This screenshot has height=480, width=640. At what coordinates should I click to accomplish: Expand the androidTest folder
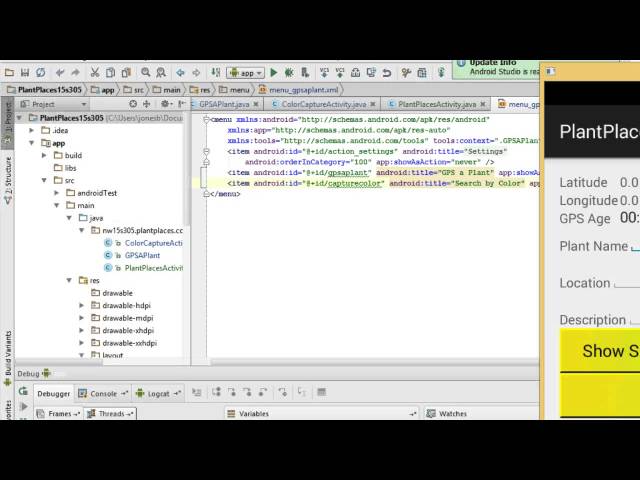tap(57, 193)
